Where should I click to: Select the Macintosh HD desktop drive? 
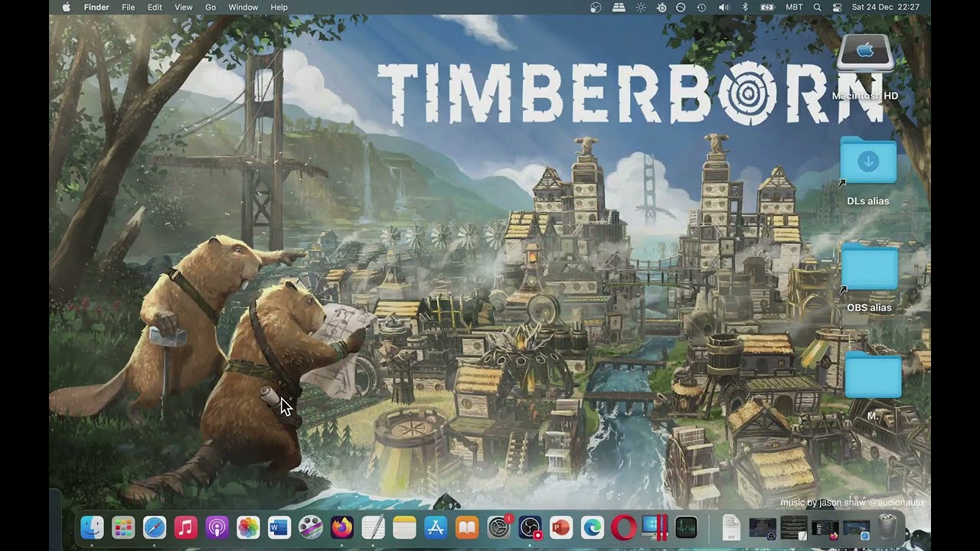click(866, 67)
